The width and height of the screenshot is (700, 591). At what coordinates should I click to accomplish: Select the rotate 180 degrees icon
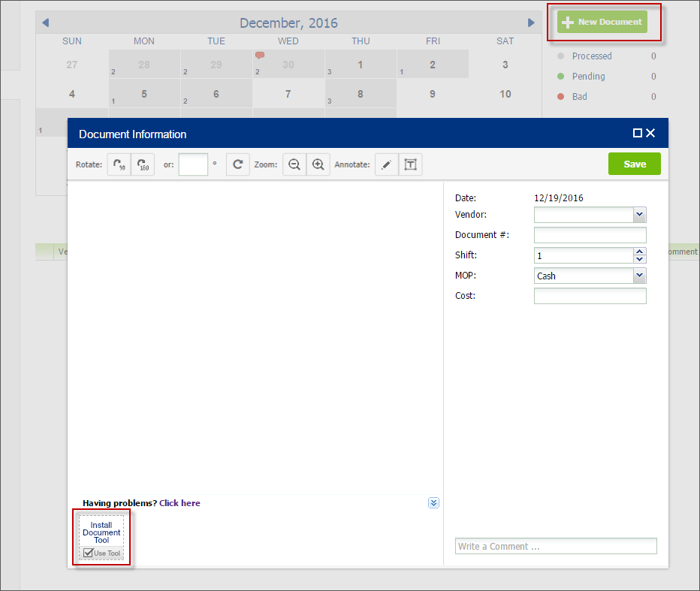142,164
